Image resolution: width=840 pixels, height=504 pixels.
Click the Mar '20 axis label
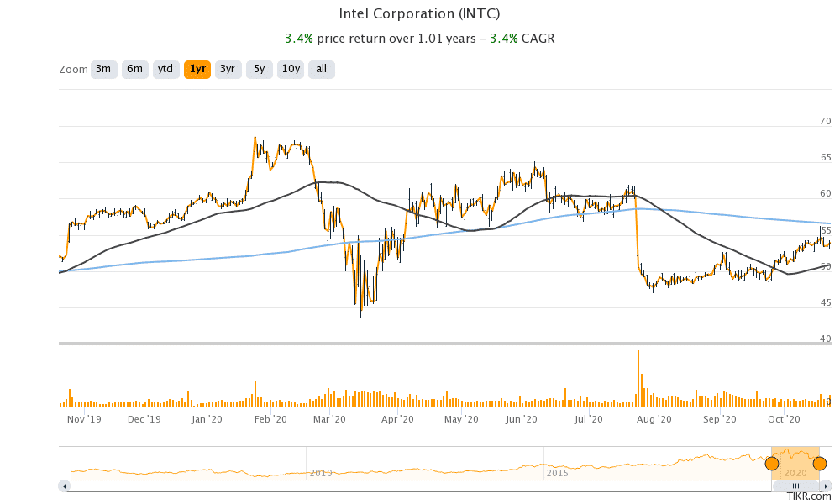point(329,419)
